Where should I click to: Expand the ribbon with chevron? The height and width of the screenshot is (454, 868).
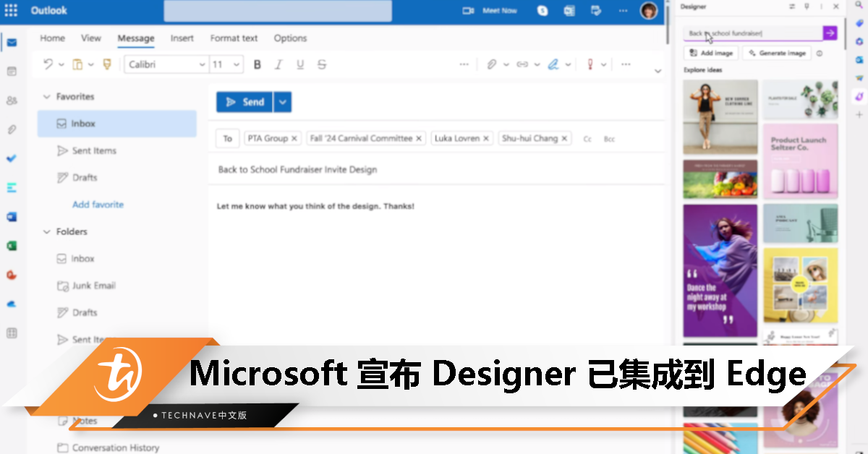[658, 71]
